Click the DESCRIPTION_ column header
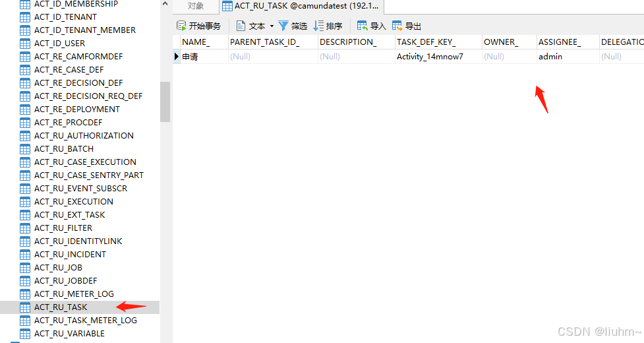Viewport: 644px width, 343px height. [x=356, y=42]
